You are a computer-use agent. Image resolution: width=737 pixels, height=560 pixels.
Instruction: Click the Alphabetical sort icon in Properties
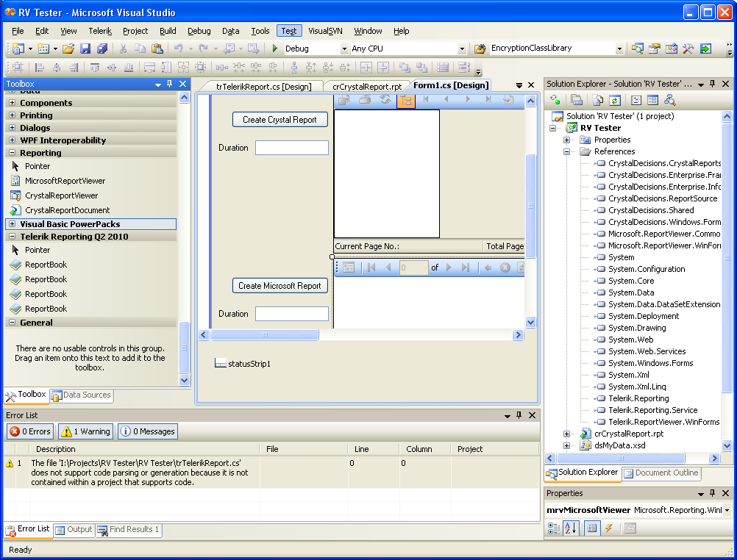coord(571,528)
